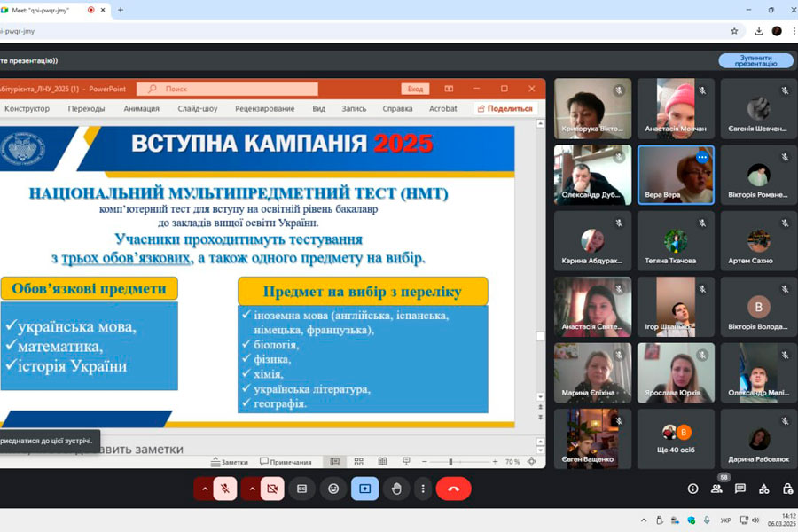The height and width of the screenshot is (532, 798).
Task: Go to next slide double-arrow button
Action: [x=541, y=417]
